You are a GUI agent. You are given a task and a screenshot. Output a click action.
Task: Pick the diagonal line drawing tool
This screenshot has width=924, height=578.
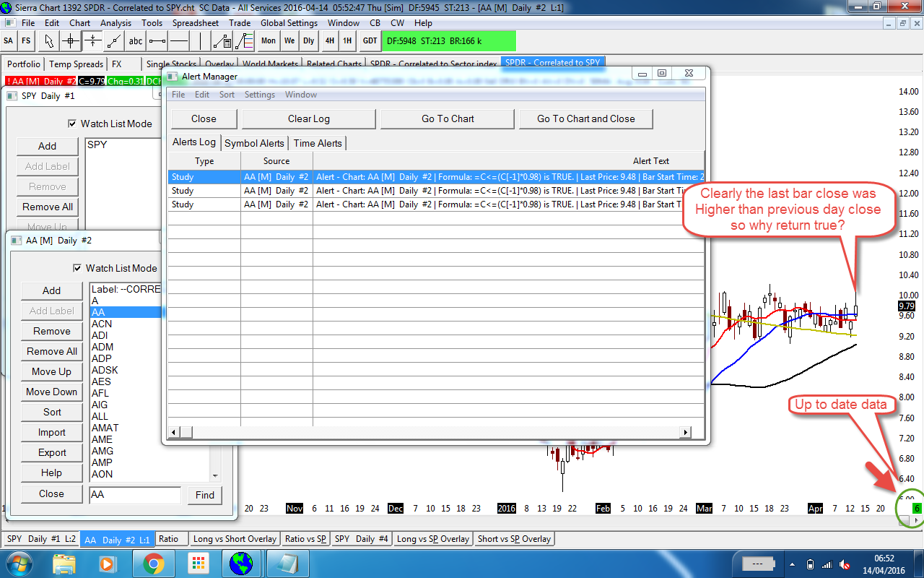(114, 40)
